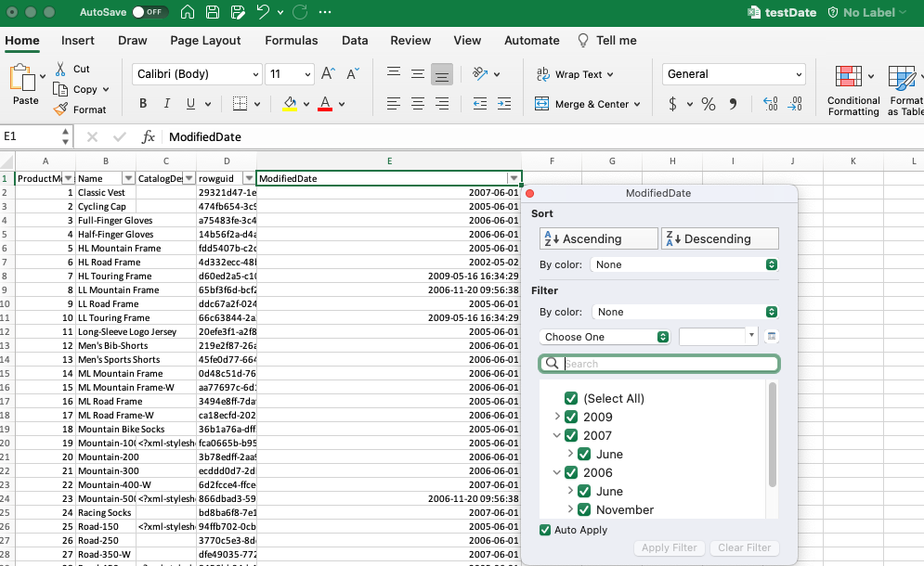Open Filter By color dropdown
The image size is (924, 566).
point(685,312)
